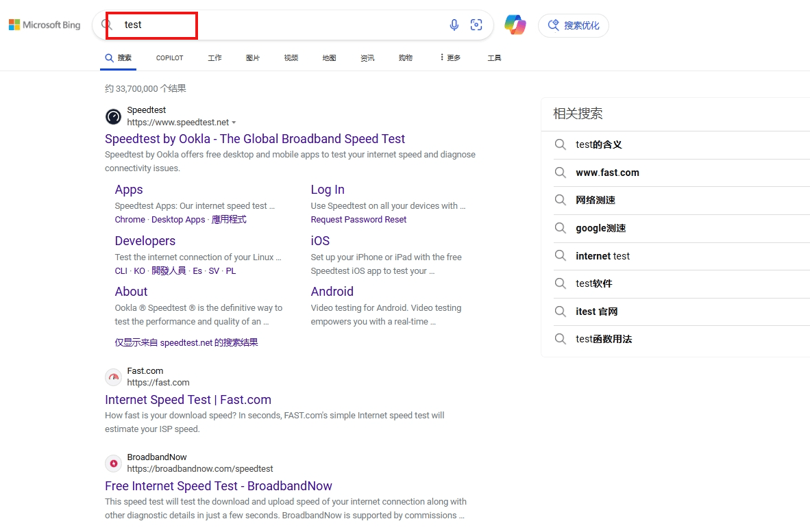Image resolution: width=810 pixels, height=532 pixels.
Task: Click the PL sublink under Developers
Action: 231,271
